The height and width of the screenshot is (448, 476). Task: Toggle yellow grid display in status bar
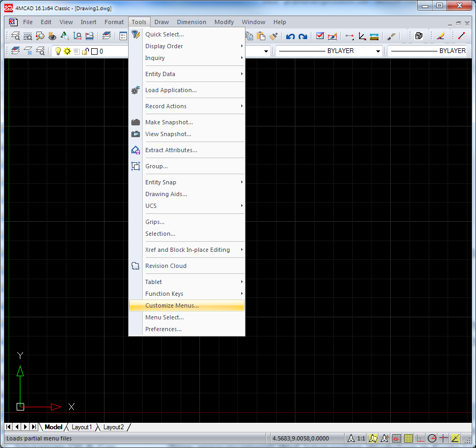pyautogui.click(x=408, y=438)
